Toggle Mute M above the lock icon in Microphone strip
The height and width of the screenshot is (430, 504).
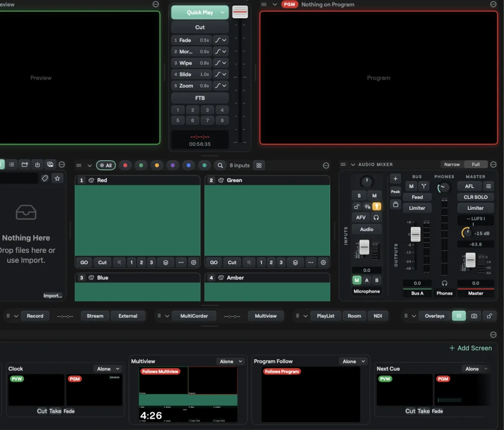tap(374, 196)
